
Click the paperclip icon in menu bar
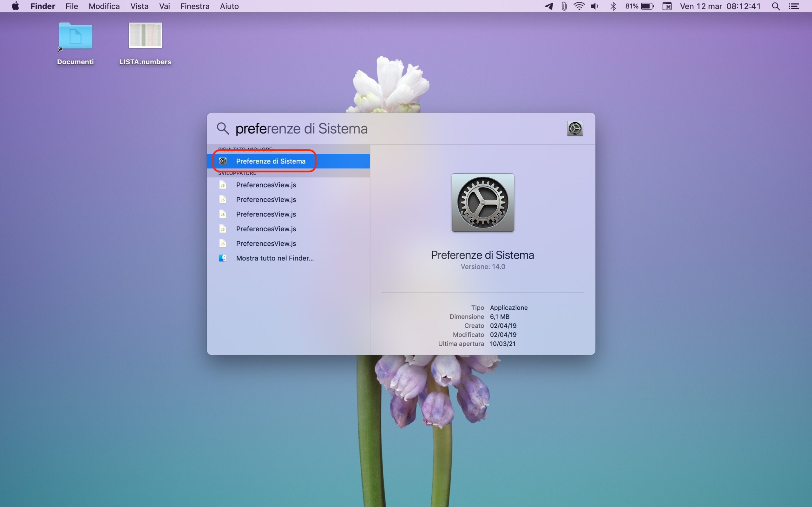pos(564,6)
